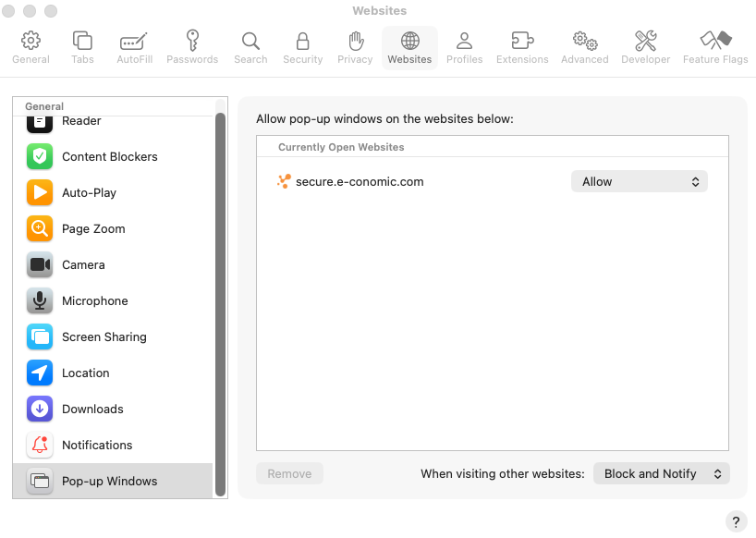Switch to the Security tab
The height and width of the screenshot is (538, 756).
point(302,47)
